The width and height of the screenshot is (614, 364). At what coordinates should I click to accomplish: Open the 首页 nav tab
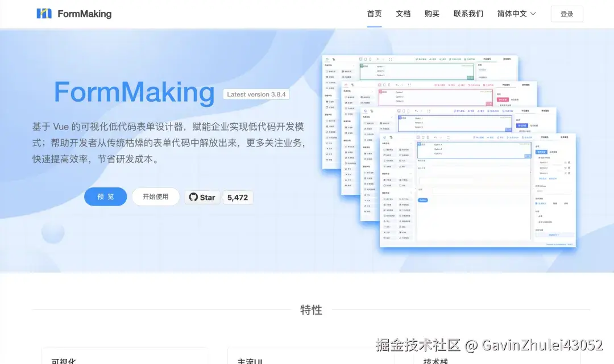(374, 14)
